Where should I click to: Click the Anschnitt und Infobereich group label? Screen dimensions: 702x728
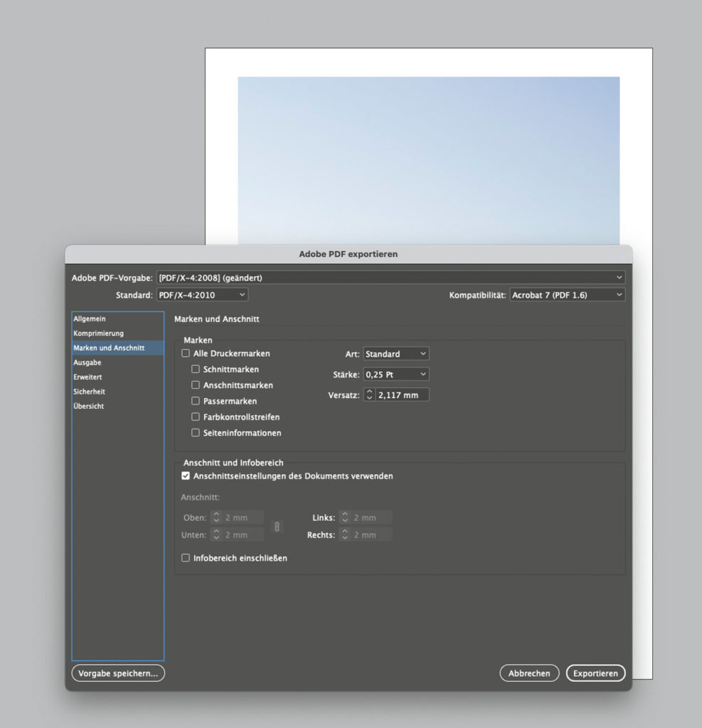click(233, 463)
